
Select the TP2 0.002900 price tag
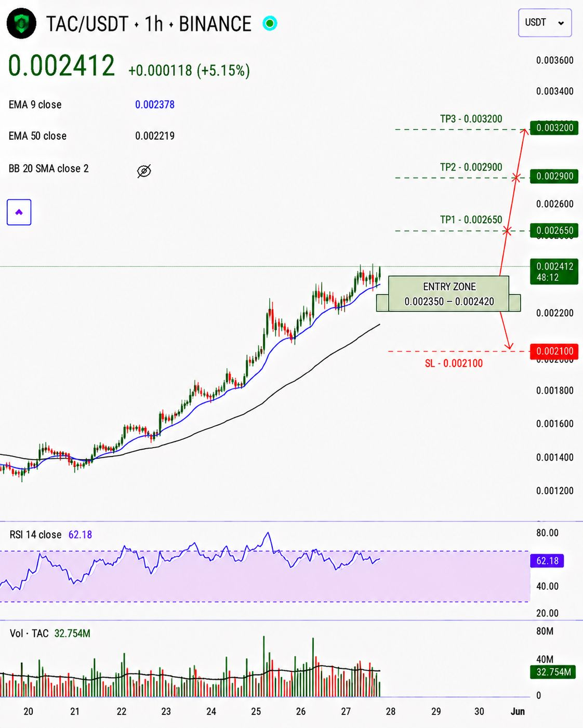pyautogui.click(x=554, y=176)
